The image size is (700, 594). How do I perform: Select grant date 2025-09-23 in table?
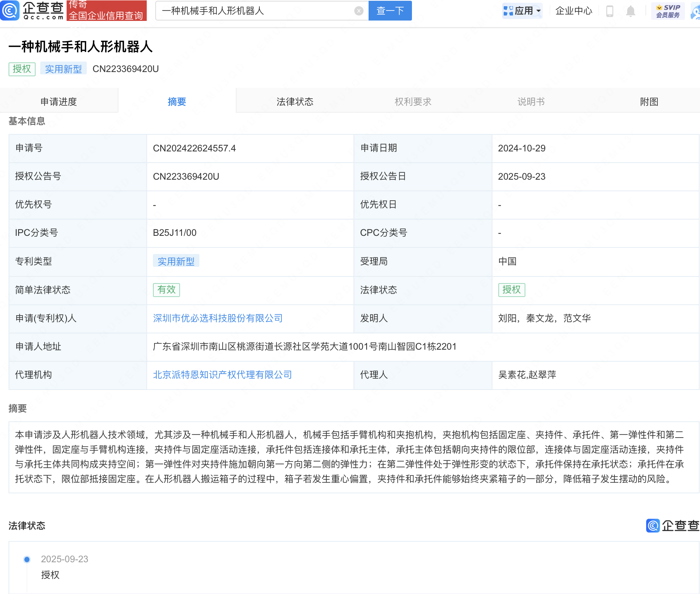(522, 177)
